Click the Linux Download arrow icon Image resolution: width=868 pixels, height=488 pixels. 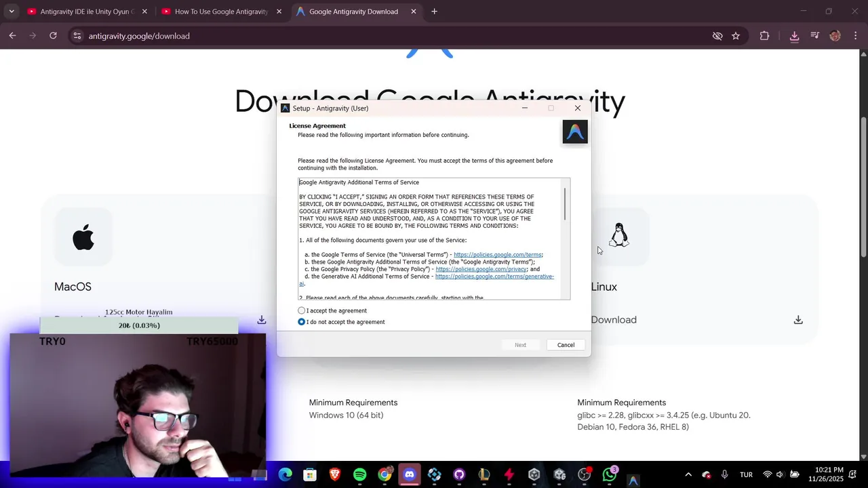798,320
